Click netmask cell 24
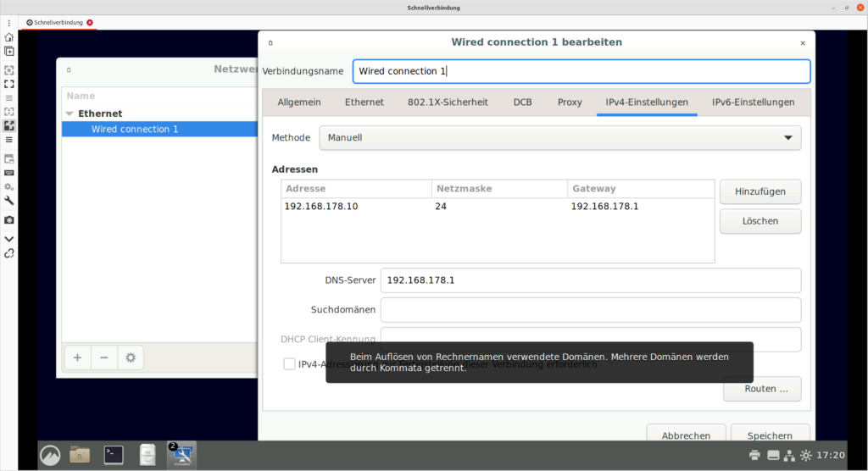868x471 pixels. 441,207
